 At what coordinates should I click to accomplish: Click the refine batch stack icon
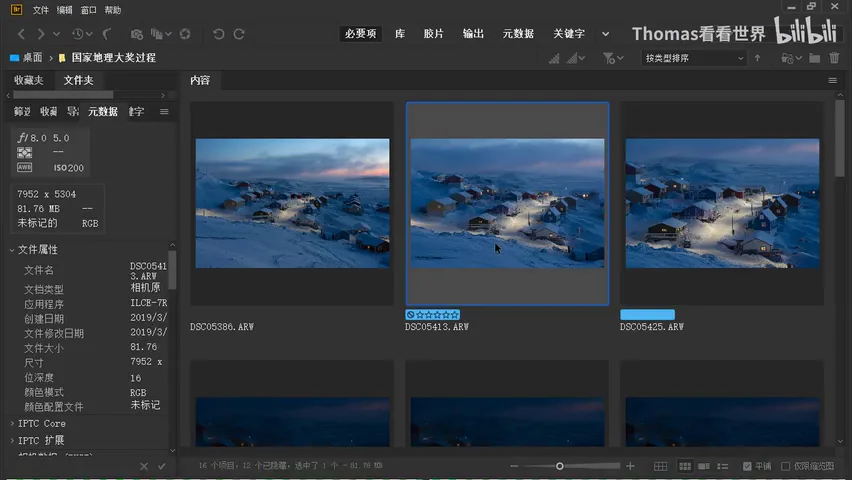point(156,34)
